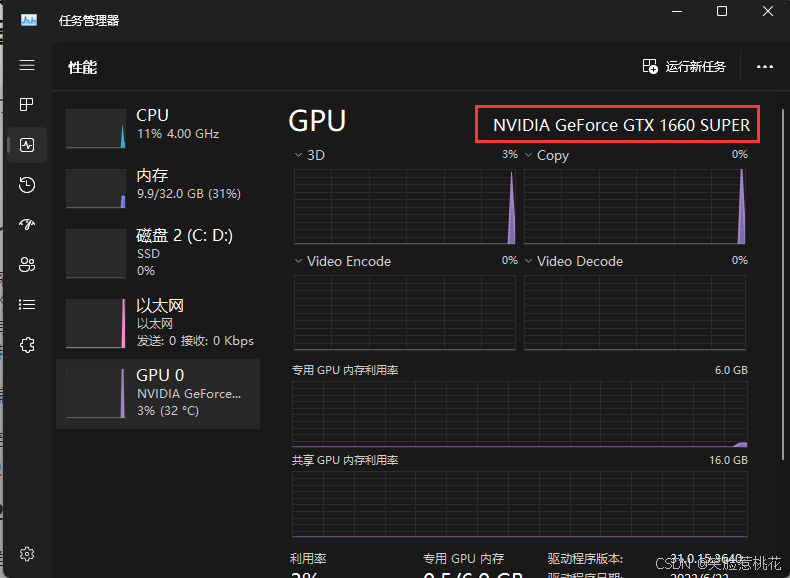Click the vertical scrollbar of GPU panel

coord(782,285)
